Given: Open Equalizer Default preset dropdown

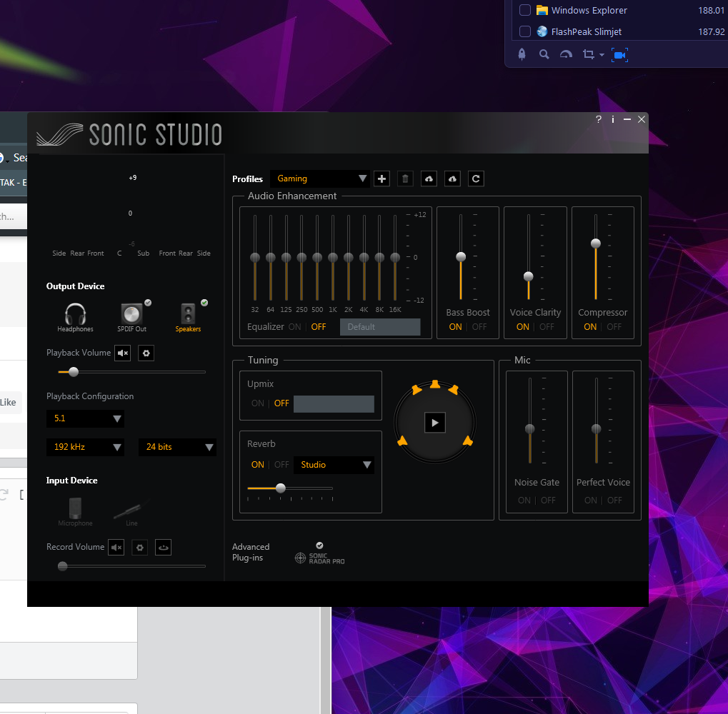Looking at the screenshot, I should click(x=380, y=327).
